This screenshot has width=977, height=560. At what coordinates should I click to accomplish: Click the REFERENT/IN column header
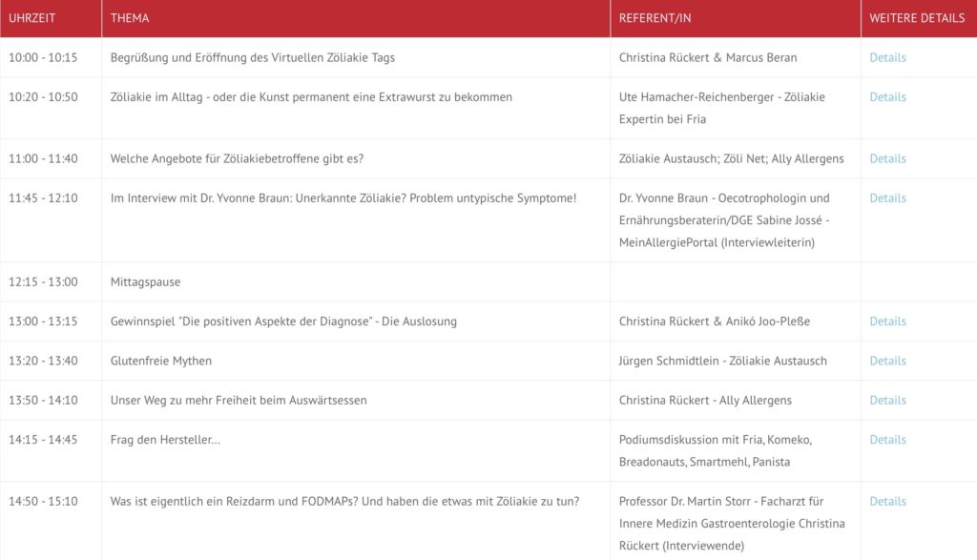point(655,18)
